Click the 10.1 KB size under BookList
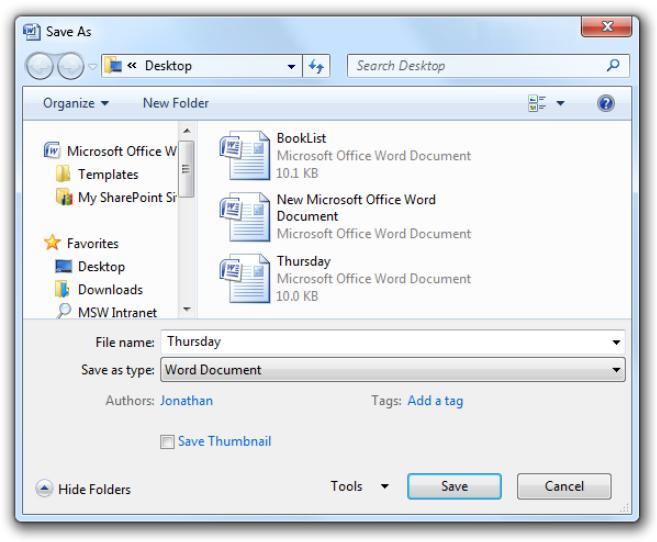The width and height of the screenshot is (657, 542). point(297,173)
